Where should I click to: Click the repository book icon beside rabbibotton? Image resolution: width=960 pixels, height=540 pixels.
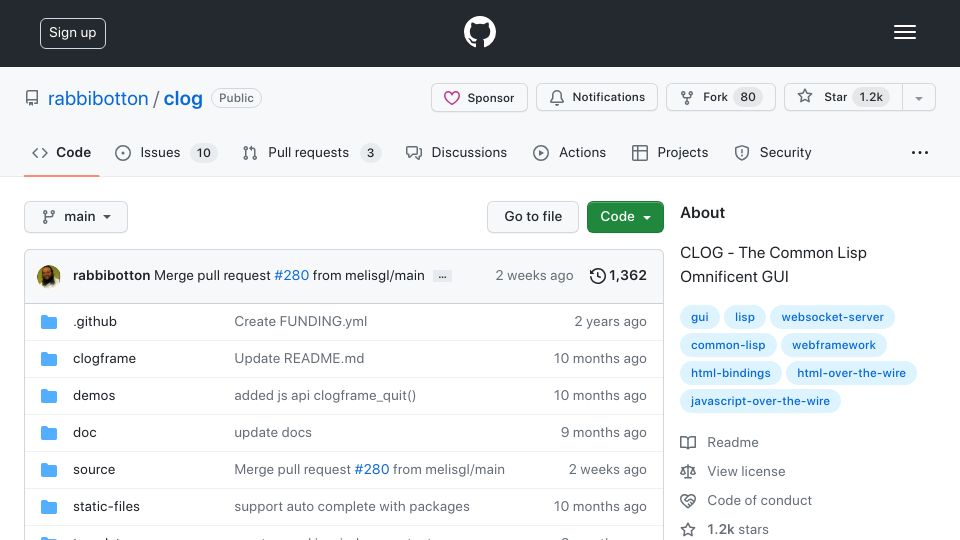tap(32, 98)
